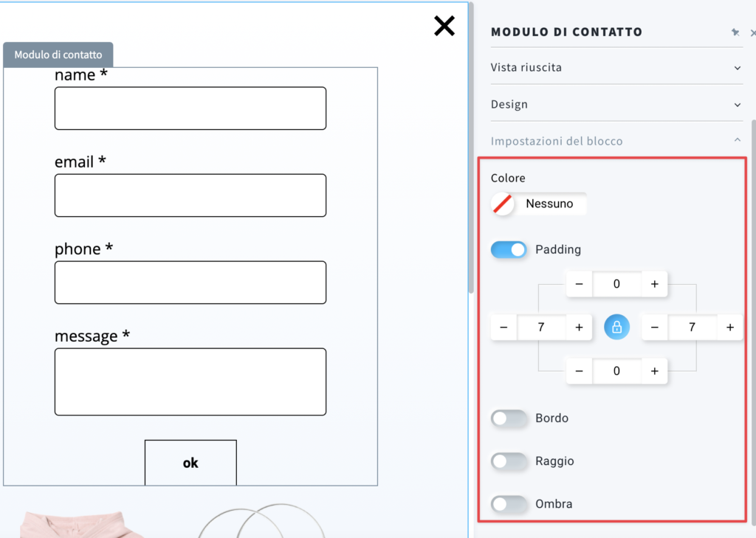This screenshot has width=756, height=538.
Task: Click the canvas vertical scrollbar
Action: pyautogui.click(x=471, y=147)
